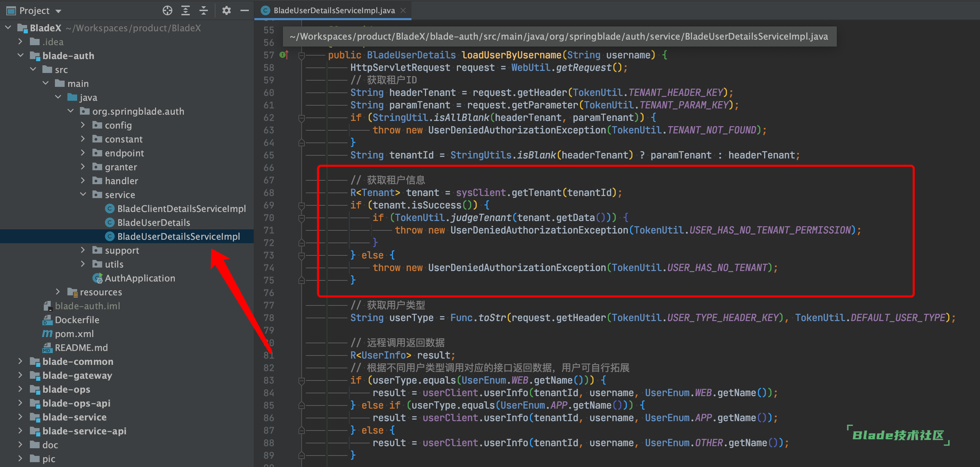Expand the pic folder
This screenshot has width=980, height=467.
pyautogui.click(x=21, y=459)
